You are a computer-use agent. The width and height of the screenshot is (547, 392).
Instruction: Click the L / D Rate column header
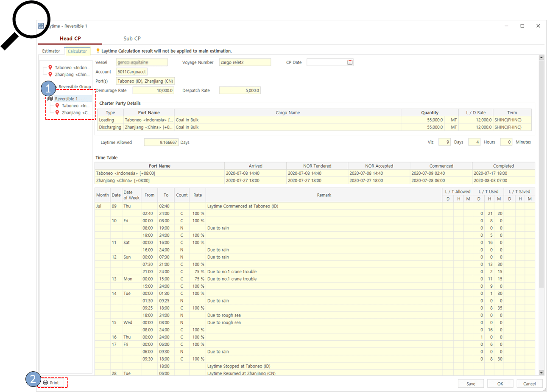(x=476, y=112)
